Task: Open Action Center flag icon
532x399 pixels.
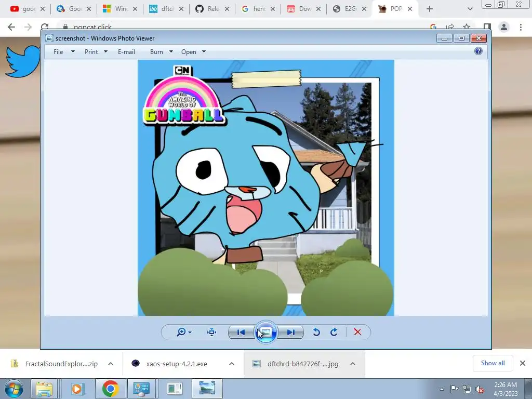Action: pyautogui.click(x=454, y=389)
